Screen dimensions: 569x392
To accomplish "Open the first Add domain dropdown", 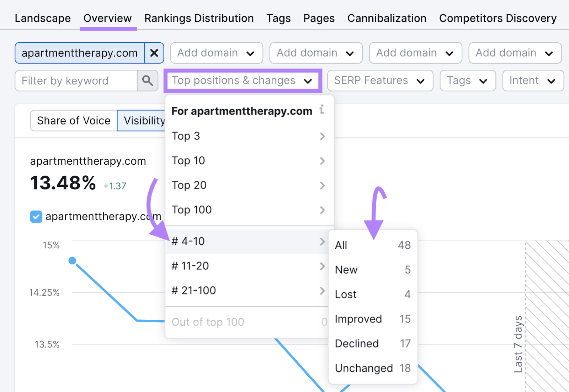I will 217,53.
